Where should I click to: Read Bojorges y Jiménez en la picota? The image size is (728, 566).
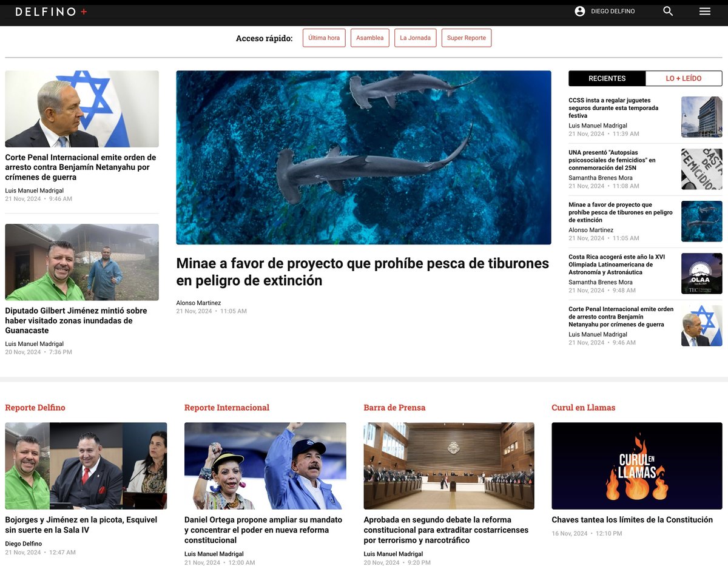point(81,525)
